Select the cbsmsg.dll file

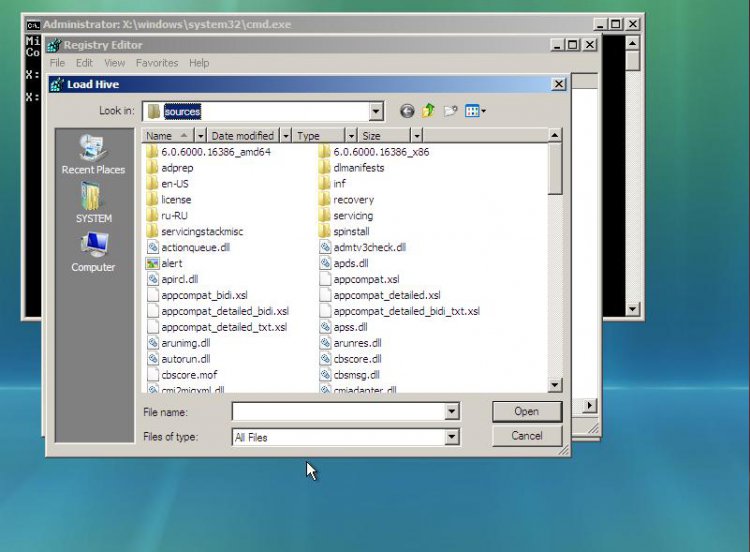[350, 375]
